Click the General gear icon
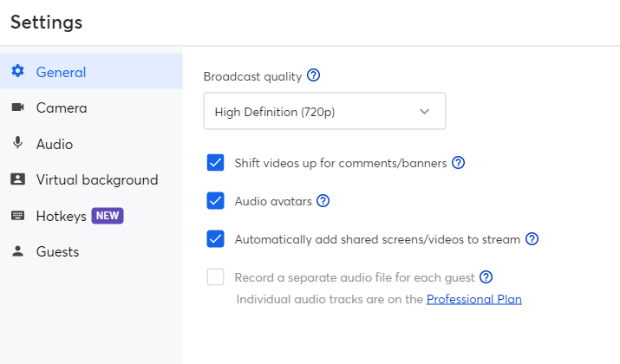The width and height of the screenshot is (620, 364). (18, 71)
